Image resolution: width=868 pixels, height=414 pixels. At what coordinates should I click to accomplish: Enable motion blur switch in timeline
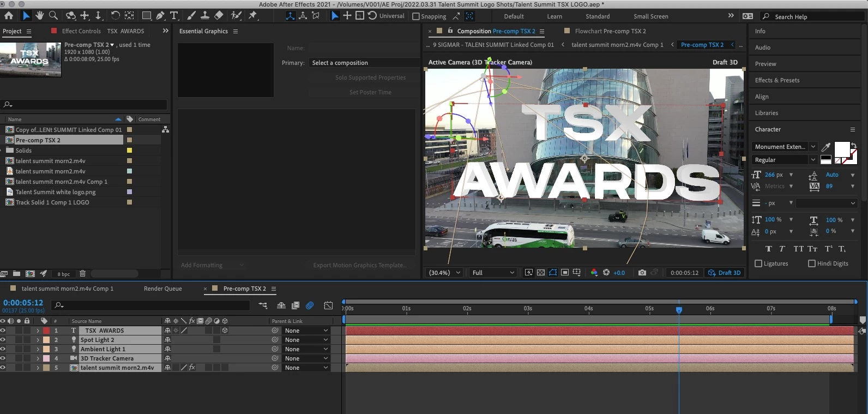coord(310,305)
